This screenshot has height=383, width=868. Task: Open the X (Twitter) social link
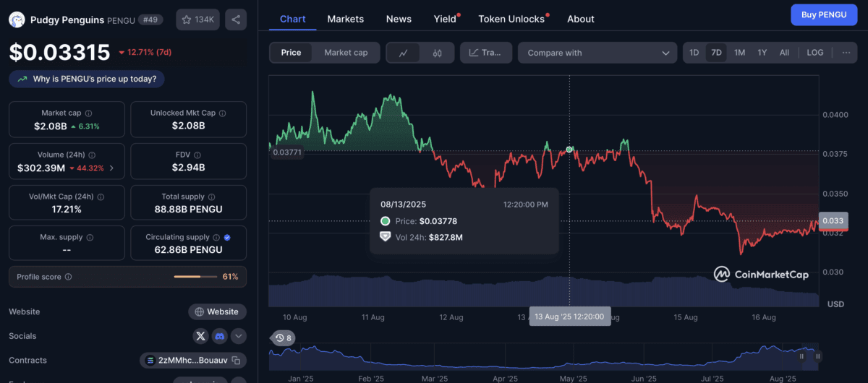[x=200, y=336]
